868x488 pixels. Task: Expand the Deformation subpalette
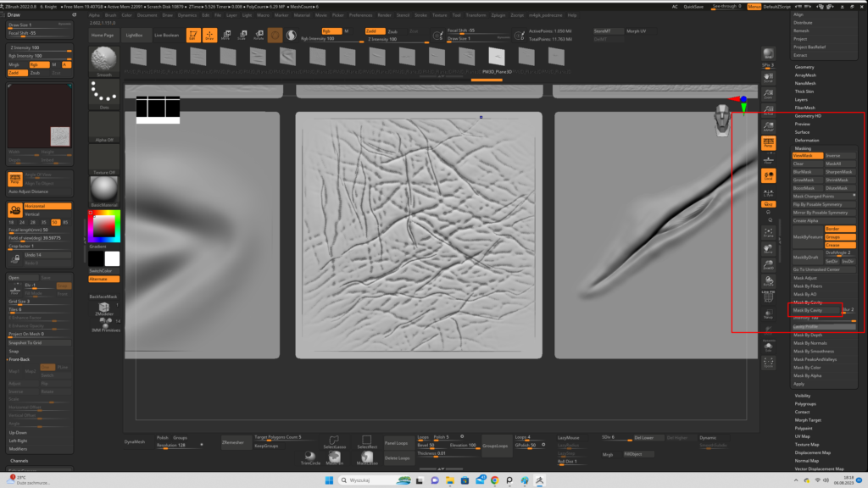click(807, 140)
